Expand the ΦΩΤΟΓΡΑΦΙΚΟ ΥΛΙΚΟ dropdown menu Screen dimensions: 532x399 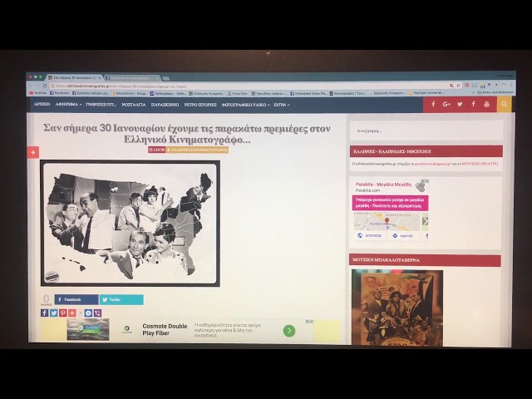[246, 105]
